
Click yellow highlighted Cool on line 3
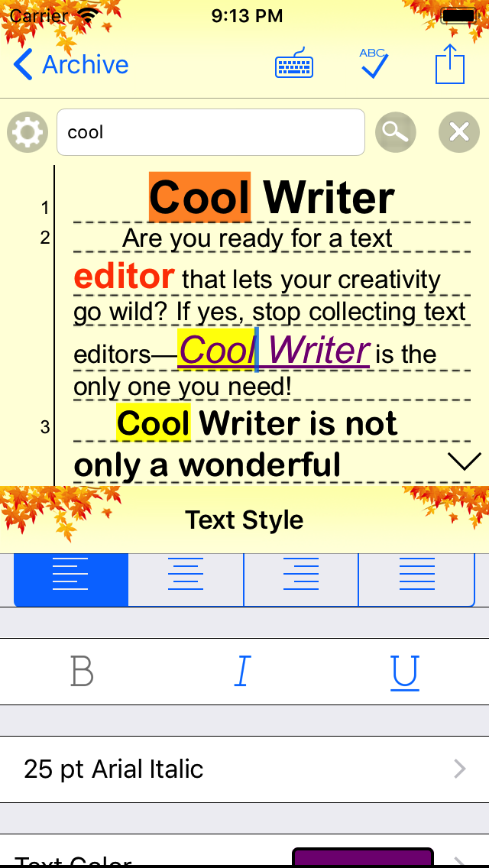point(154,423)
